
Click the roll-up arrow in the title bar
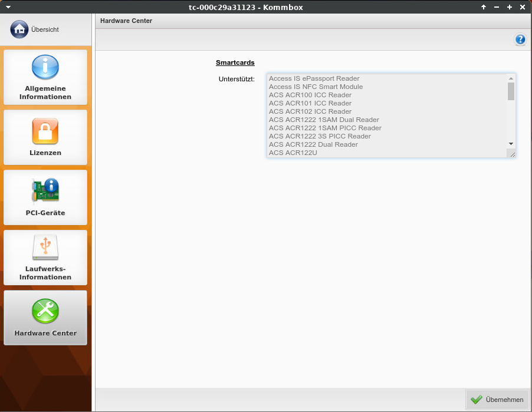(x=484, y=7)
